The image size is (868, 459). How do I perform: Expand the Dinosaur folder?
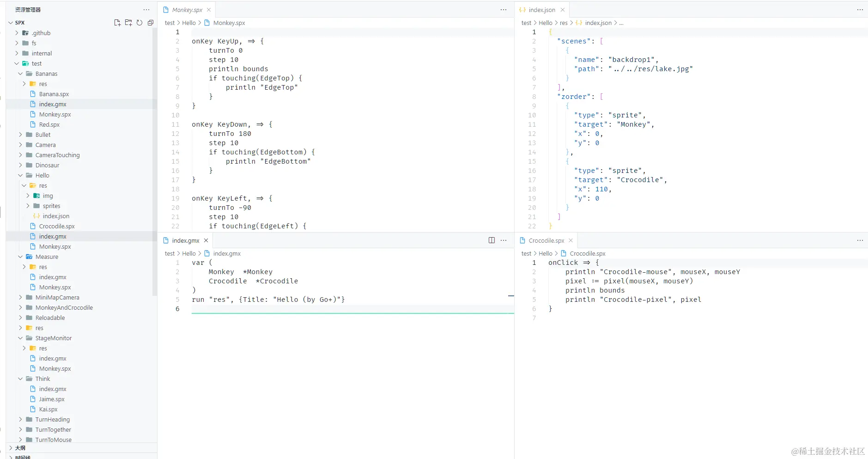coord(20,165)
